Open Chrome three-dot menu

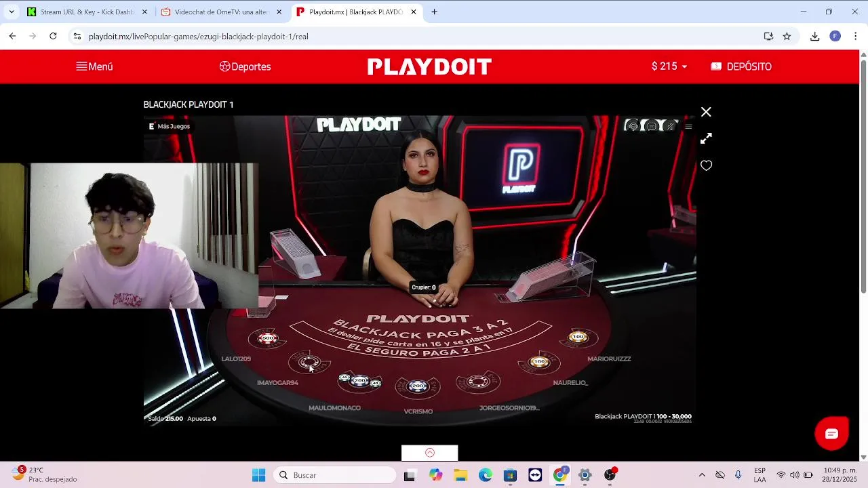coord(855,36)
